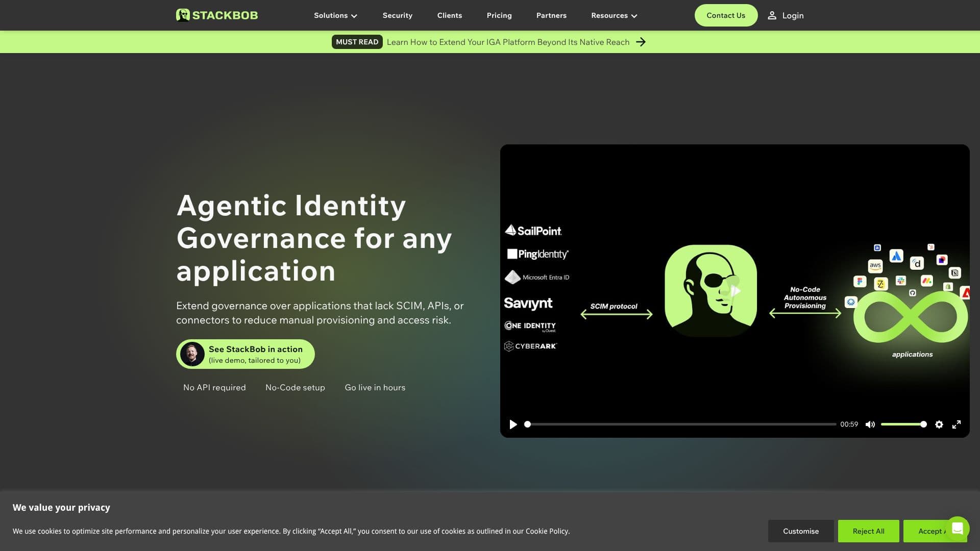Click the 00:59 video duration label
Screen dimensions: 980x551
(x=849, y=424)
